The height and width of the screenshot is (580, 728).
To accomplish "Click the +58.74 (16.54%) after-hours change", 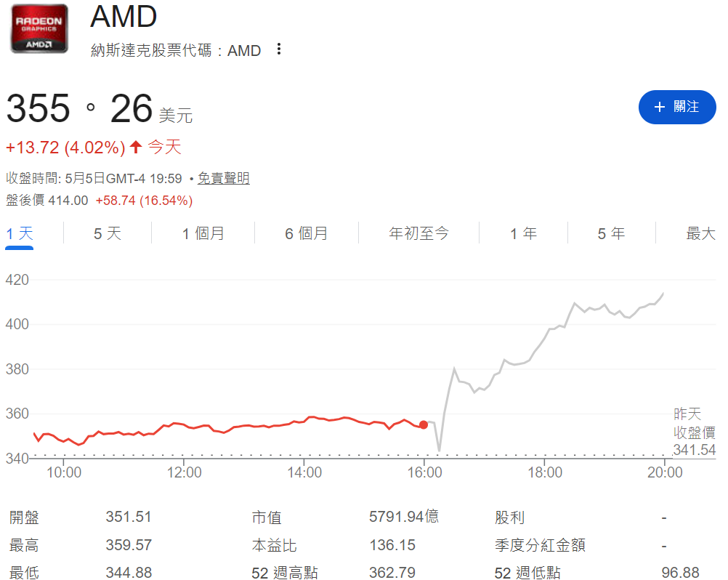I will click(x=144, y=201).
